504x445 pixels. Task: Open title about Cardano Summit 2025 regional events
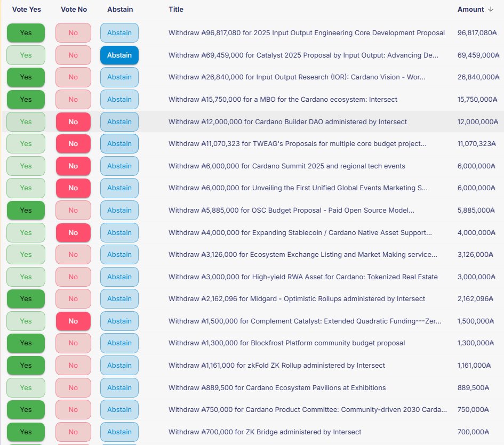287,166
